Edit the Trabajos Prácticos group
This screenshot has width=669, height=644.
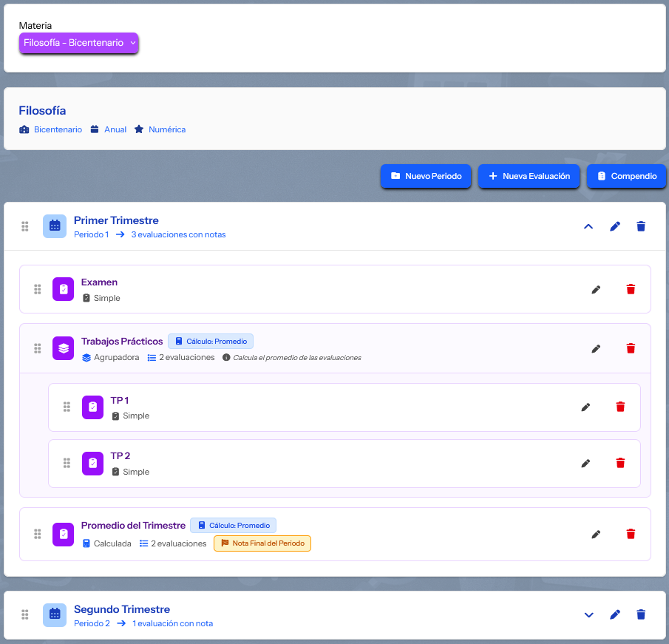596,348
